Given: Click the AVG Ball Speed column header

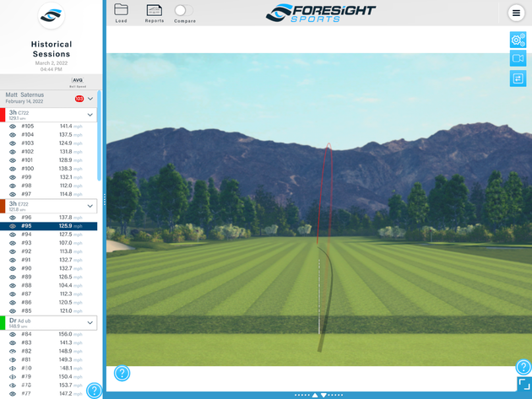Looking at the screenshot, I should [77, 83].
